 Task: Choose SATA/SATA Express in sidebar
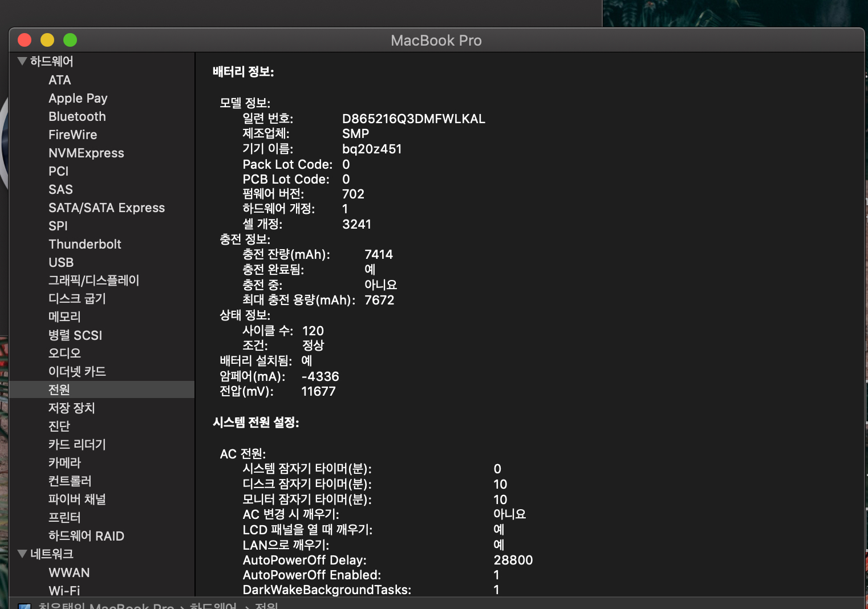pyautogui.click(x=107, y=208)
